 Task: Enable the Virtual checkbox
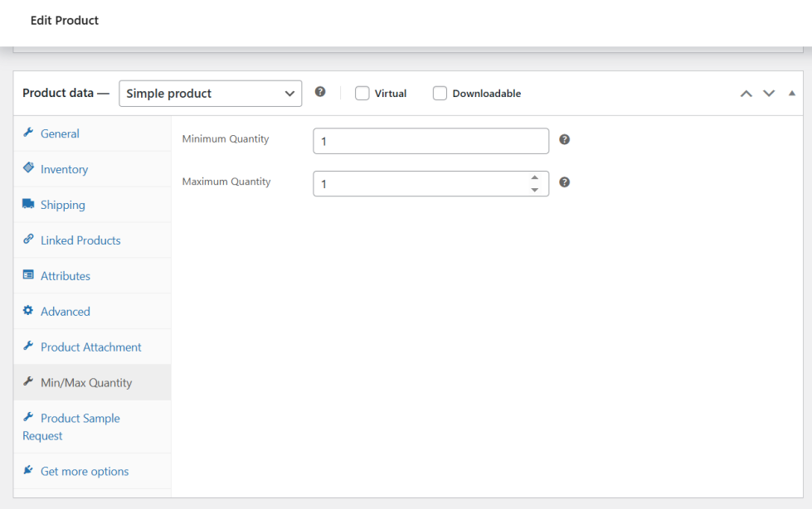[x=362, y=94]
